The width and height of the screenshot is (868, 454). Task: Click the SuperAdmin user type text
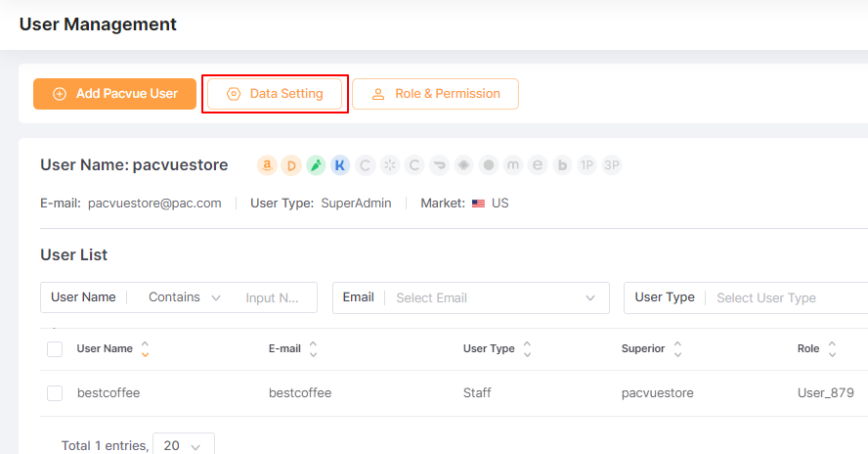[x=356, y=204]
